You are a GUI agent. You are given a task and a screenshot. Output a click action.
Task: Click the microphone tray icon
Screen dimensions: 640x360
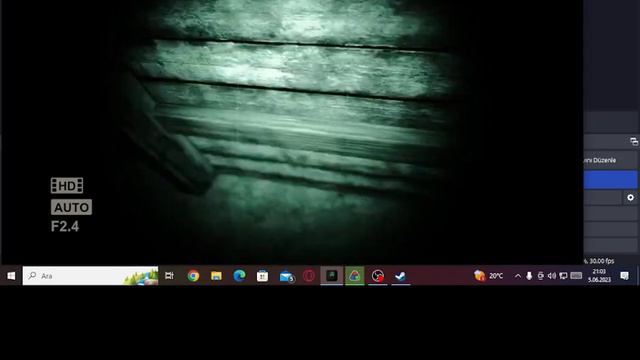point(529,276)
